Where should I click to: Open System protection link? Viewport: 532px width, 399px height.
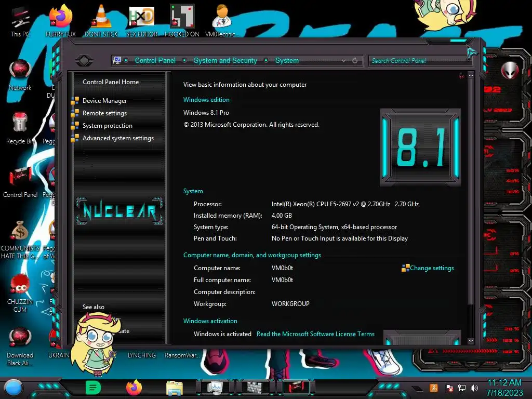[x=107, y=126]
